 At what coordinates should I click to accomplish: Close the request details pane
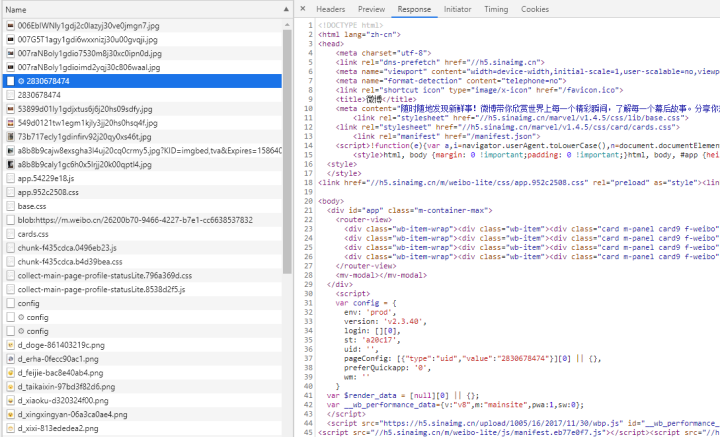pyautogui.click(x=303, y=9)
